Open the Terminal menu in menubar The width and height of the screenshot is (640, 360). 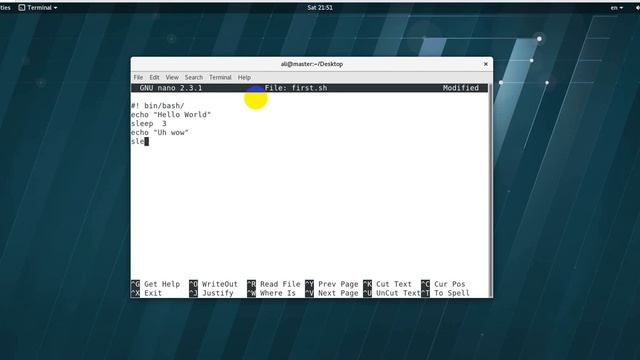tap(220, 77)
